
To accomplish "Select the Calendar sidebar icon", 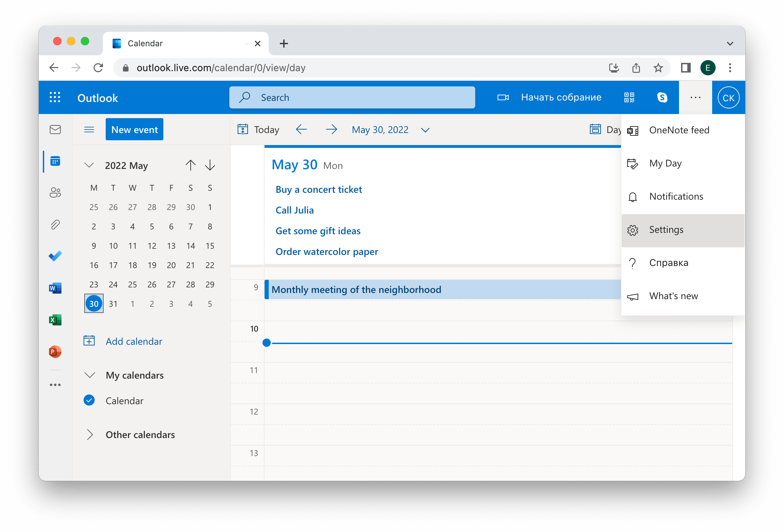I will pos(55,161).
